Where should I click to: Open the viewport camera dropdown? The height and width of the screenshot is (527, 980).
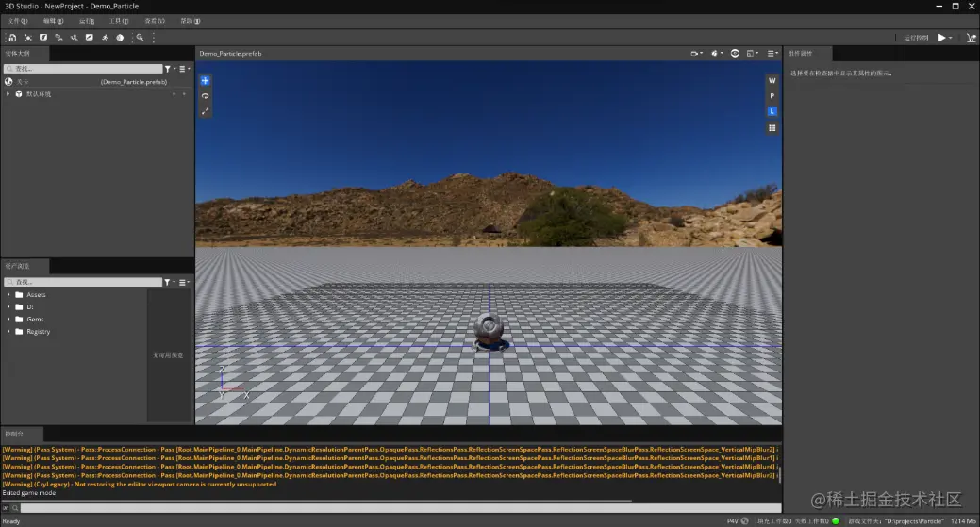(696, 53)
